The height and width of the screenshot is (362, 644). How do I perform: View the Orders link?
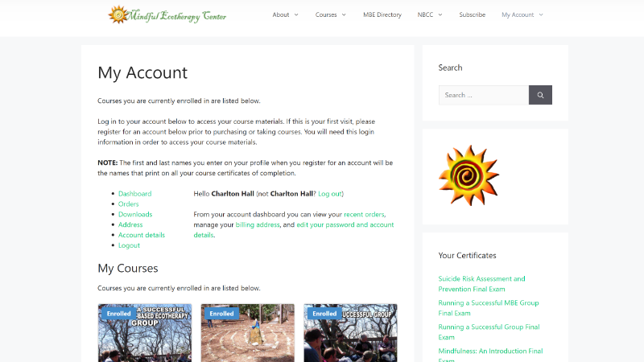[129, 204]
